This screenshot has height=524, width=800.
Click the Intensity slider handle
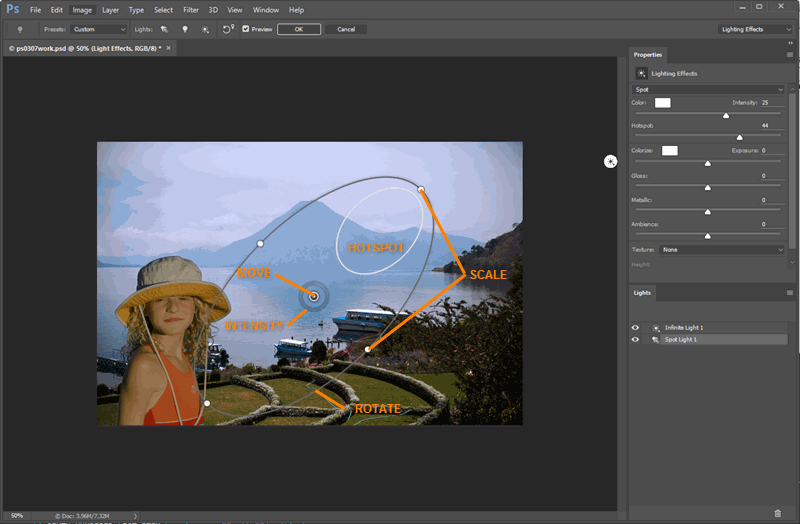(x=726, y=115)
